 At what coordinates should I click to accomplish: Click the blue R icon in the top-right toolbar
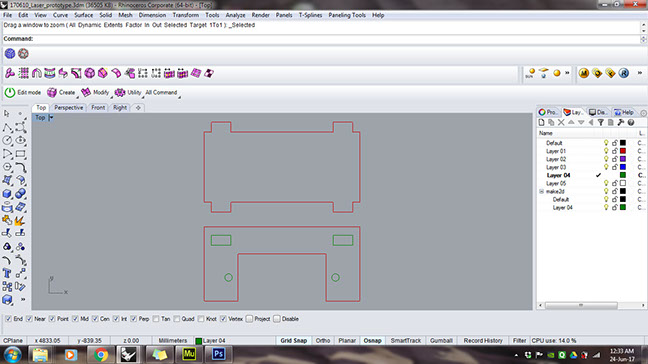tap(624, 74)
